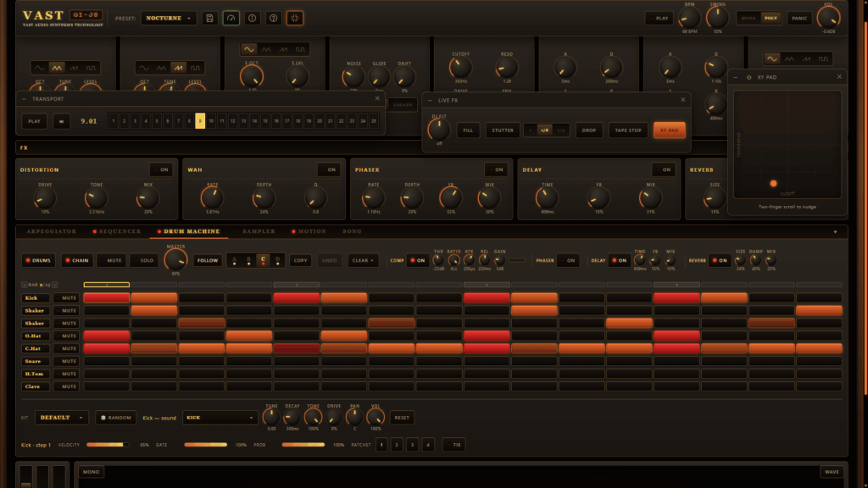
Task: Select sawtooth waveform on the second oscillator
Action: coord(178,68)
